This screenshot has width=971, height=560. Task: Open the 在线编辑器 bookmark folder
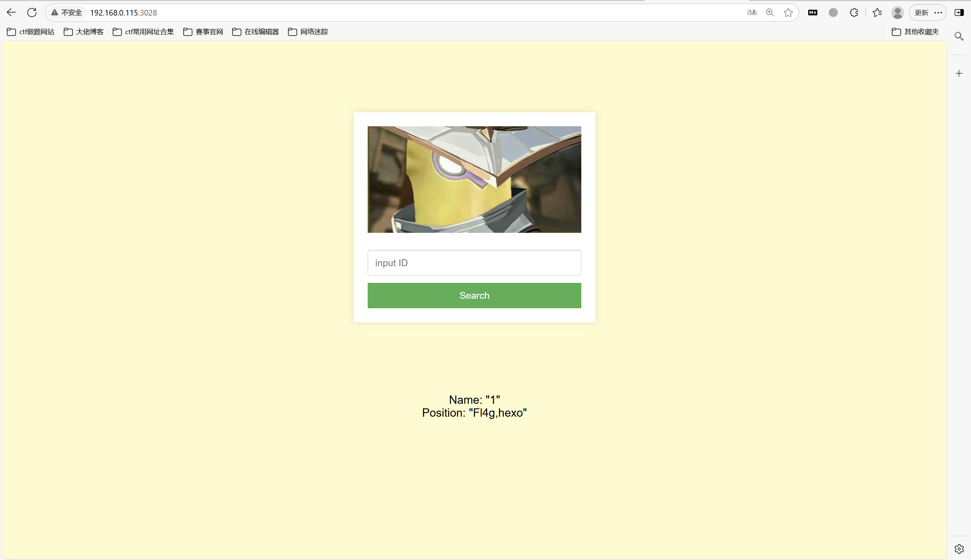255,32
